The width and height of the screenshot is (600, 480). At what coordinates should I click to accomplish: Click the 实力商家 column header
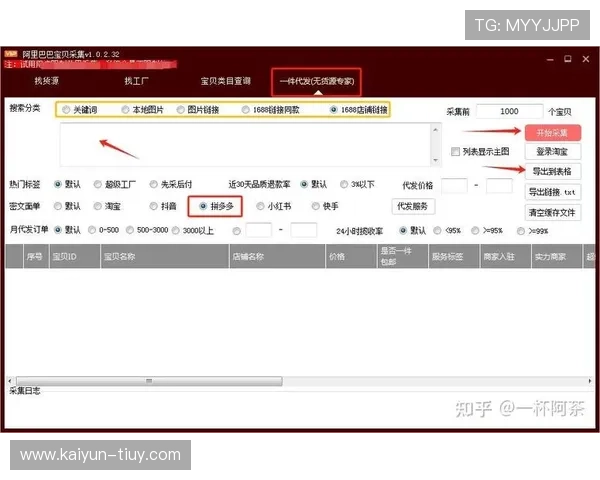[x=557, y=256]
